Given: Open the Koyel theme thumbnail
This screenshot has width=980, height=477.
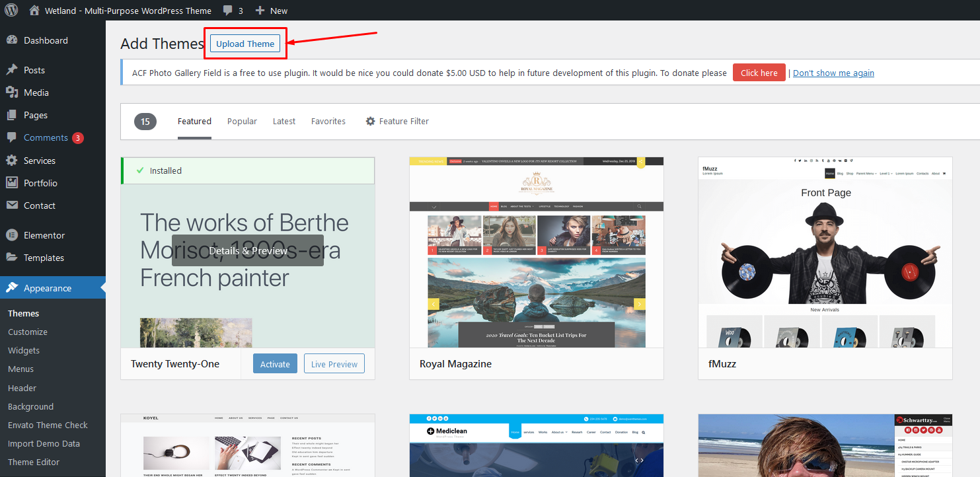Looking at the screenshot, I should pyautogui.click(x=248, y=445).
